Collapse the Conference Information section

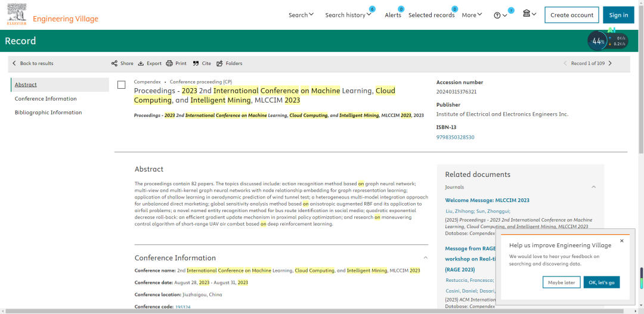426,258
